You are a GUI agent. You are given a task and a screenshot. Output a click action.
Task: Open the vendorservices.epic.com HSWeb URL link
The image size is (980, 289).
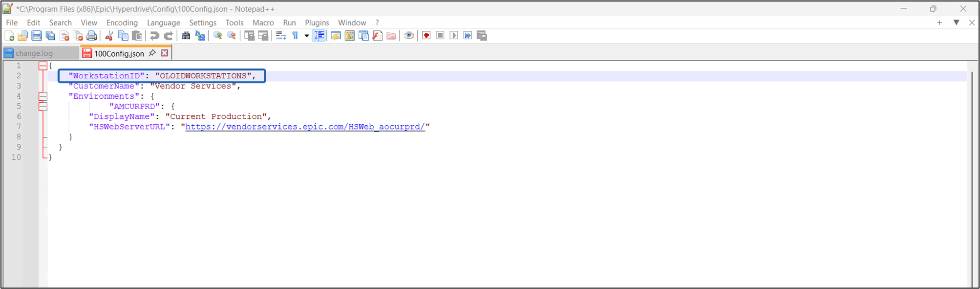[305, 127]
